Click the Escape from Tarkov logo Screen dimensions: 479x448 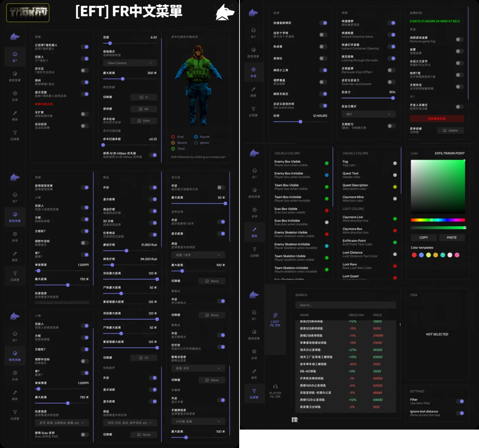click(x=28, y=13)
